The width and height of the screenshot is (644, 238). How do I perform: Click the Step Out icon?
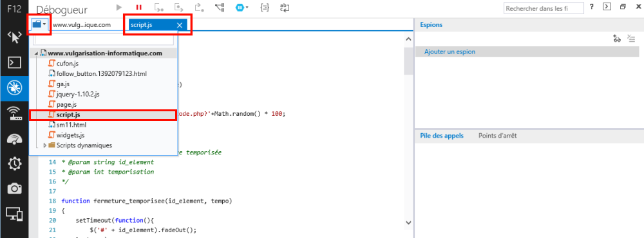(199, 7)
